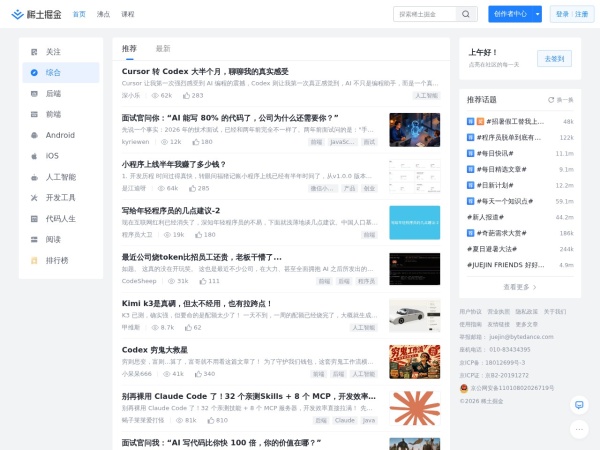Viewport: 600px width, 450px height.
Task: Select the 综合 compass icon in sidebar
Action: 34,72
